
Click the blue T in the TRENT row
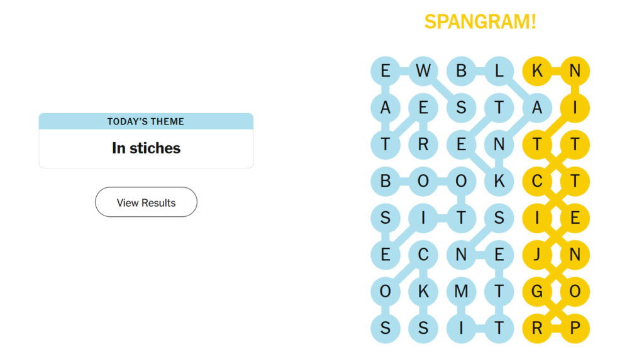(x=386, y=145)
